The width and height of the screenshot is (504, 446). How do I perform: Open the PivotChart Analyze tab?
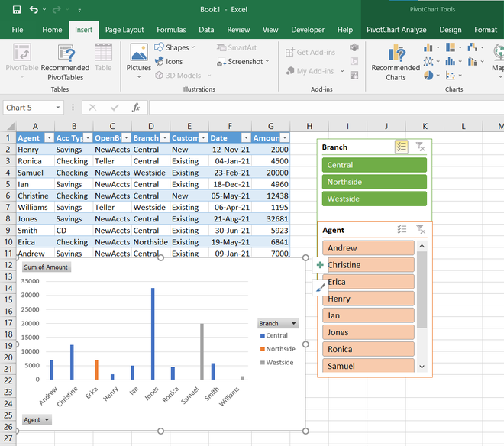(x=396, y=30)
